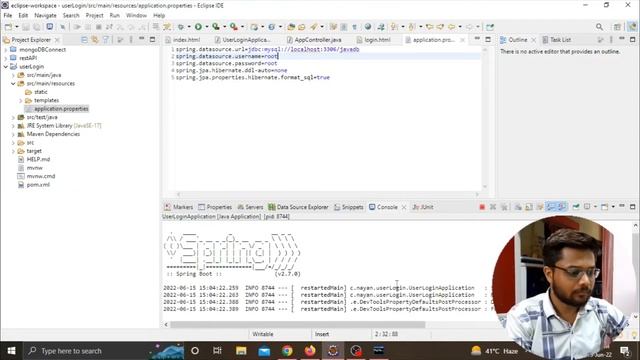Click the Eclipse taskbar icon
This screenshot has width=640, height=360.
333,351
